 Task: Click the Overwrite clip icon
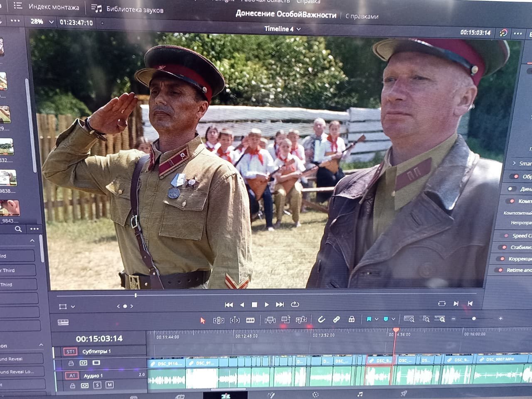pos(286,319)
